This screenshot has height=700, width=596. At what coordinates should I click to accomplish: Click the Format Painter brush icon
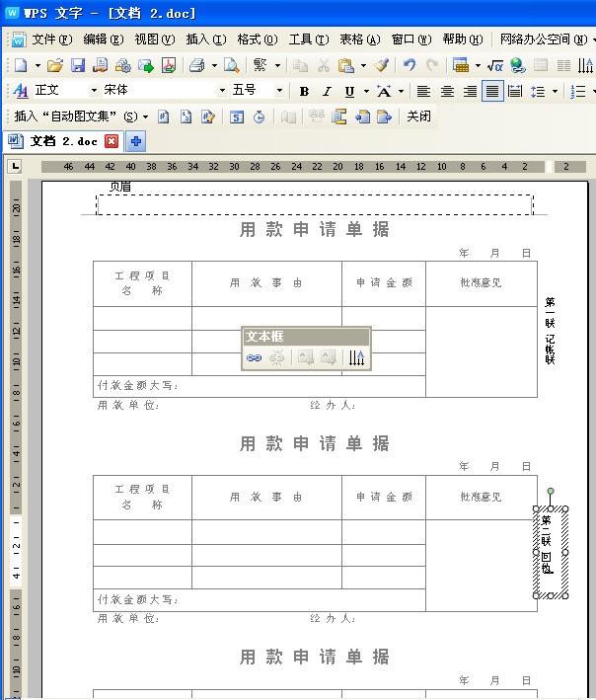point(381,65)
